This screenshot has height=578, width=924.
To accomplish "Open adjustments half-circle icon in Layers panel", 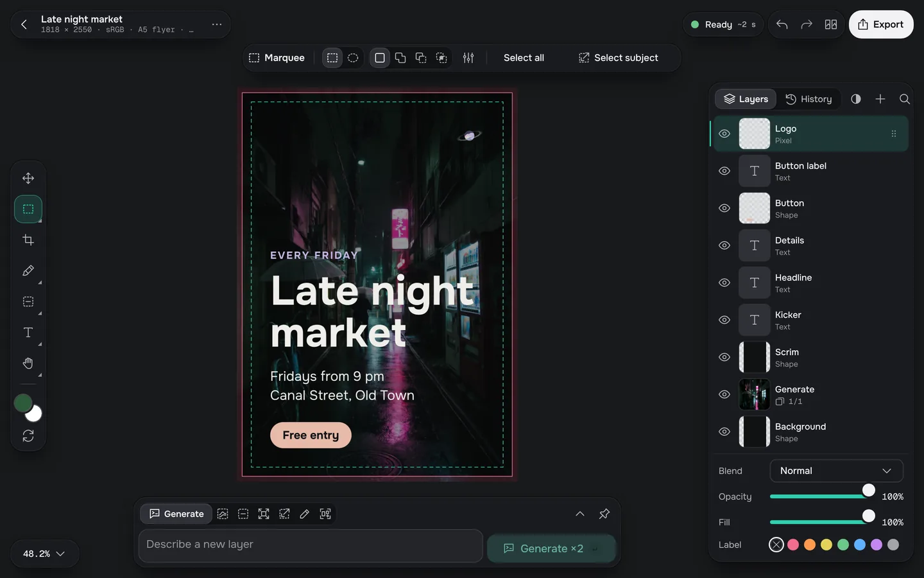I will tap(856, 99).
